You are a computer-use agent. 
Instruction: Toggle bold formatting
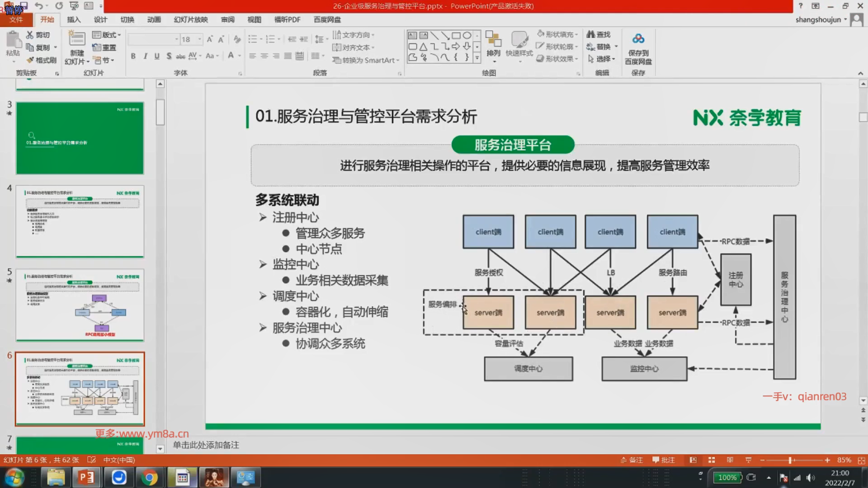click(x=133, y=56)
